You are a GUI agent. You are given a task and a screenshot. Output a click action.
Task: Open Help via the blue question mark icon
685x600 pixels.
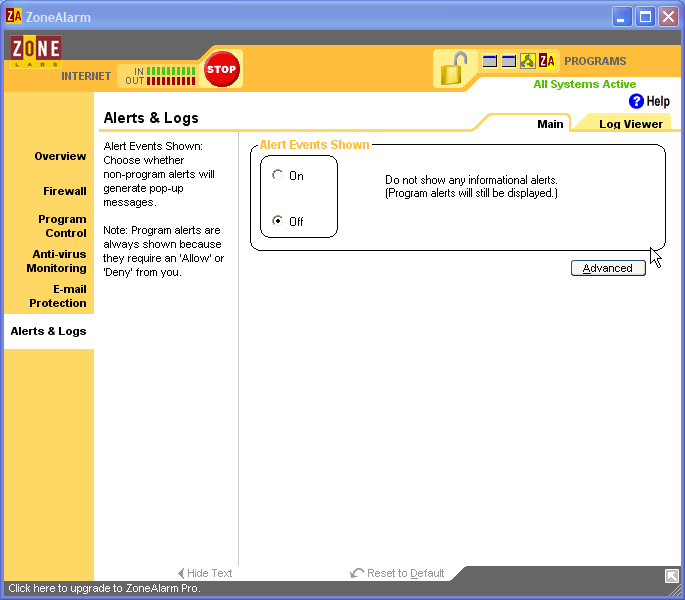coord(636,101)
